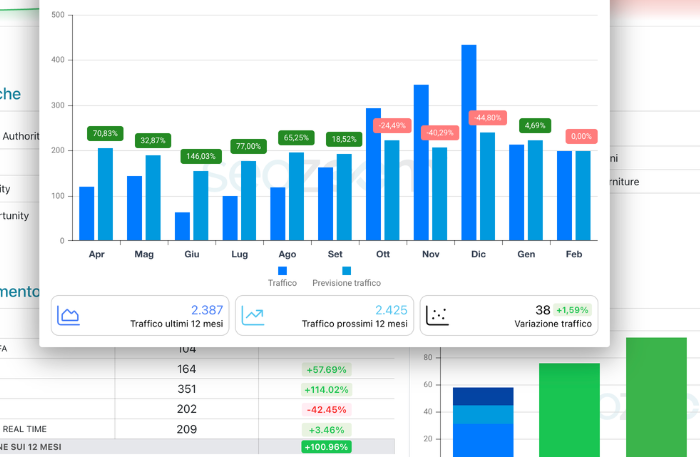
Task: Click the 146,03% badge above Giu
Action: pyautogui.click(x=201, y=156)
